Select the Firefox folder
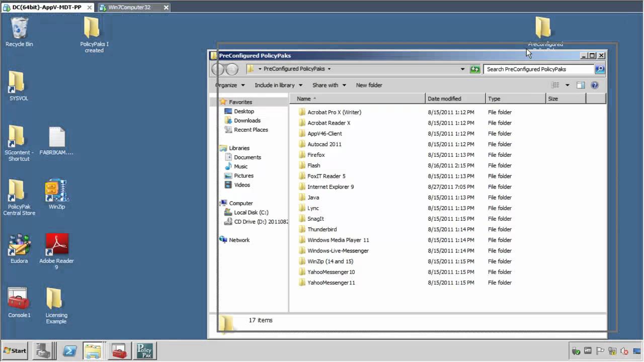Screen dimensions: 644x362 (x=316, y=155)
